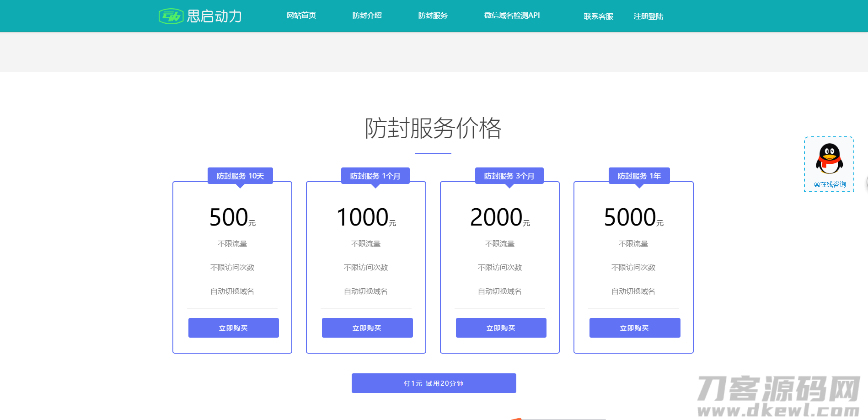
Task: Click the 付1元 试用20分钟 button
Action: (434, 383)
